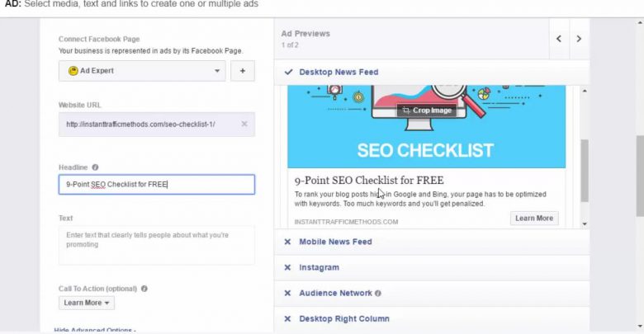Click the Ad Expert page avatar icon
This screenshot has height=334, width=644.
coord(73,71)
